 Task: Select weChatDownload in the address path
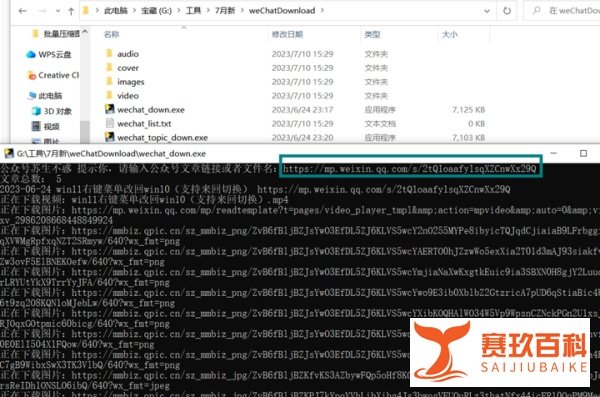point(282,10)
